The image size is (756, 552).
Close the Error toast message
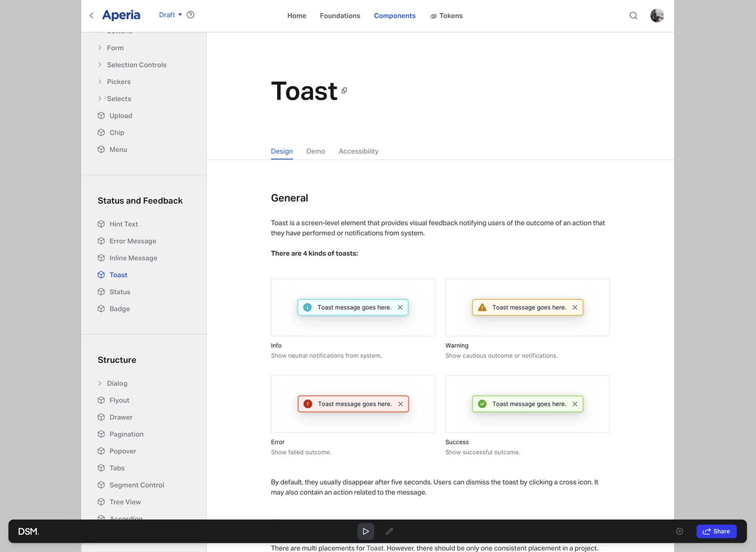pyautogui.click(x=401, y=404)
